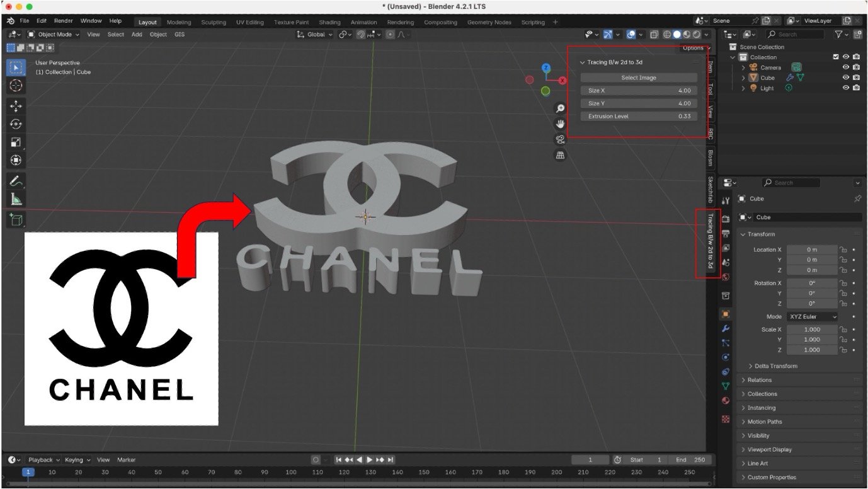Open the World properties tab icon
This screenshot has width=868, height=489.
pyautogui.click(x=726, y=277)
